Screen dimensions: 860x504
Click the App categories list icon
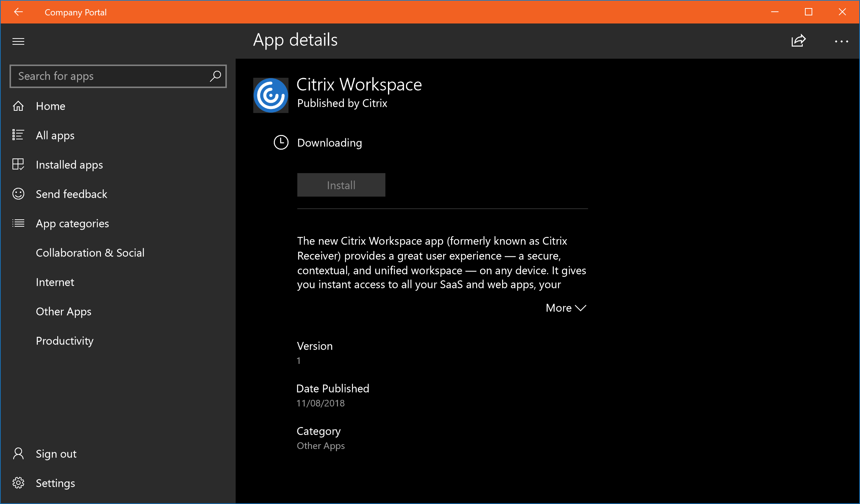coord(18,223)
